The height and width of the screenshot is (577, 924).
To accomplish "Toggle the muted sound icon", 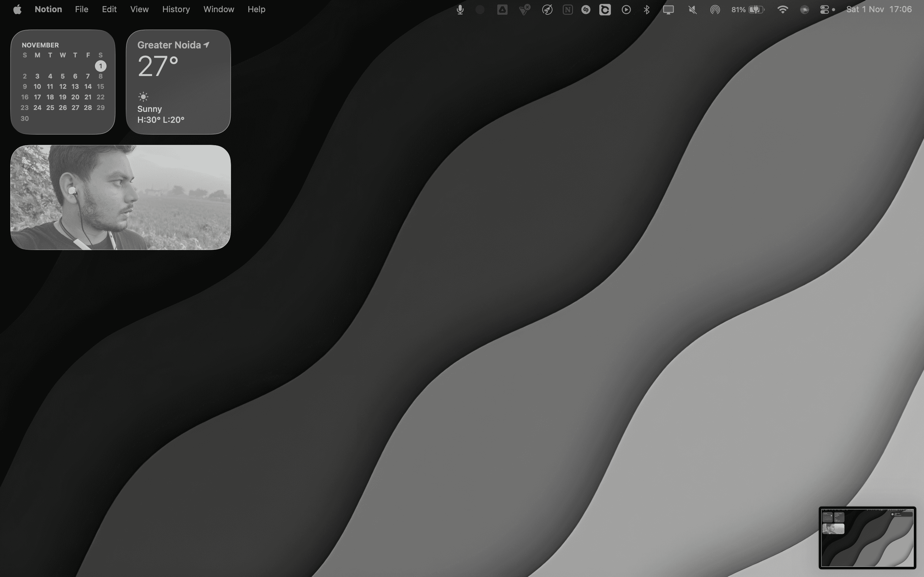I will coord(692,10).
